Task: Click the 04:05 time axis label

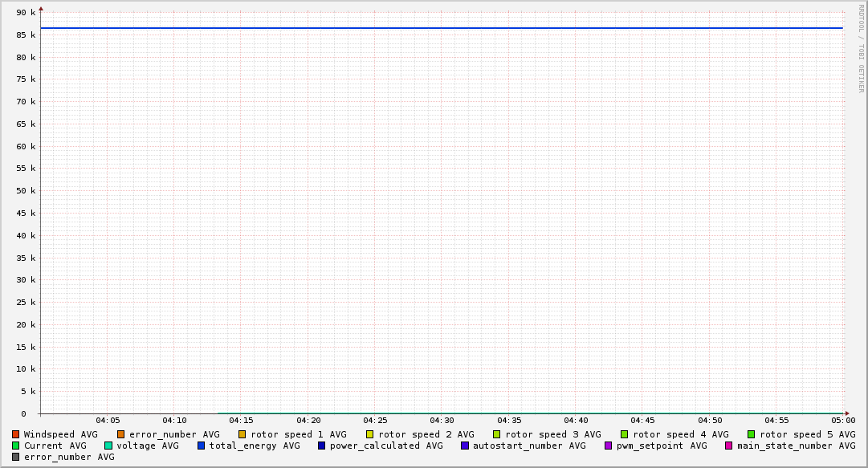Action: (108, 421)
